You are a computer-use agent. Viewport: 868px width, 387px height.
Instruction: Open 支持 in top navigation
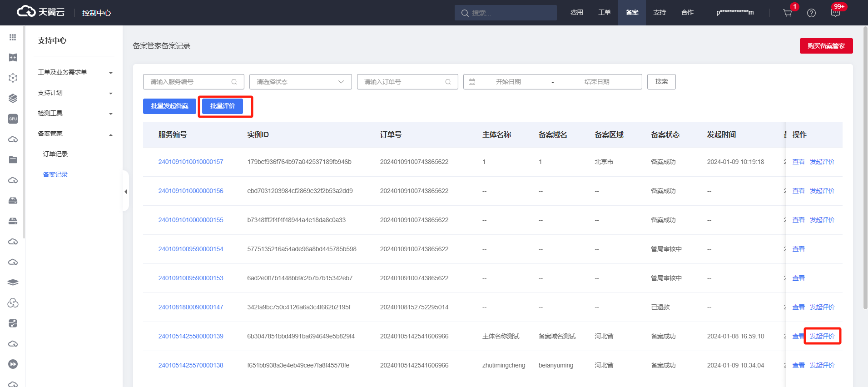(660, 12)
